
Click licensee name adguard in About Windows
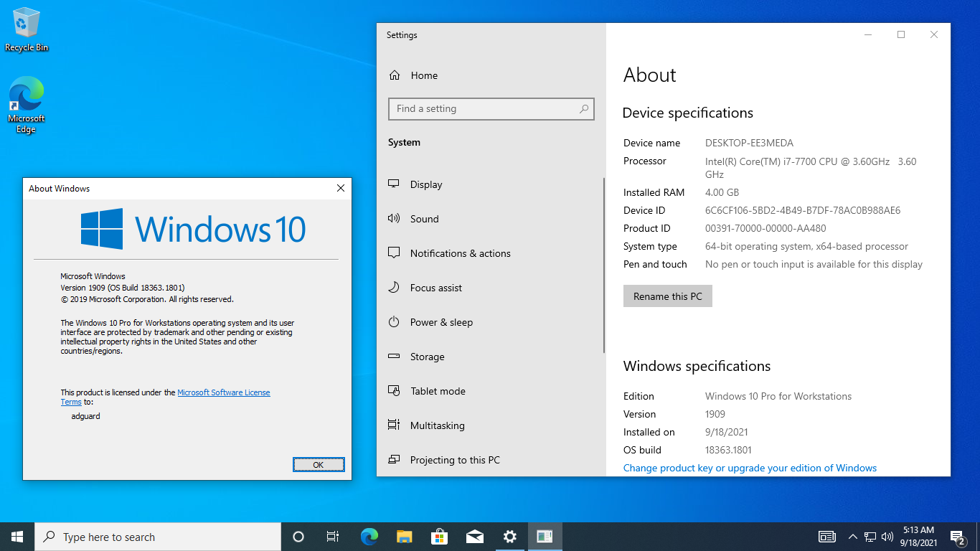tap(86, 416)
